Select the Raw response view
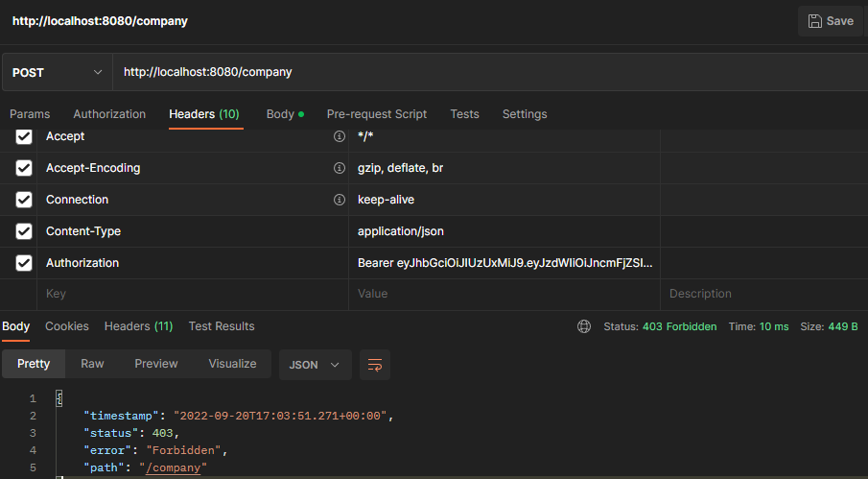This screenshot has height=479, width=868. pyautogui.click(x=92, y=364)
